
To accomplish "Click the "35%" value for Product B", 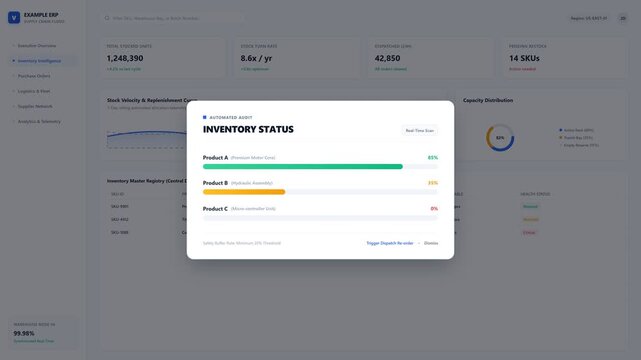I will click(433, 183).
